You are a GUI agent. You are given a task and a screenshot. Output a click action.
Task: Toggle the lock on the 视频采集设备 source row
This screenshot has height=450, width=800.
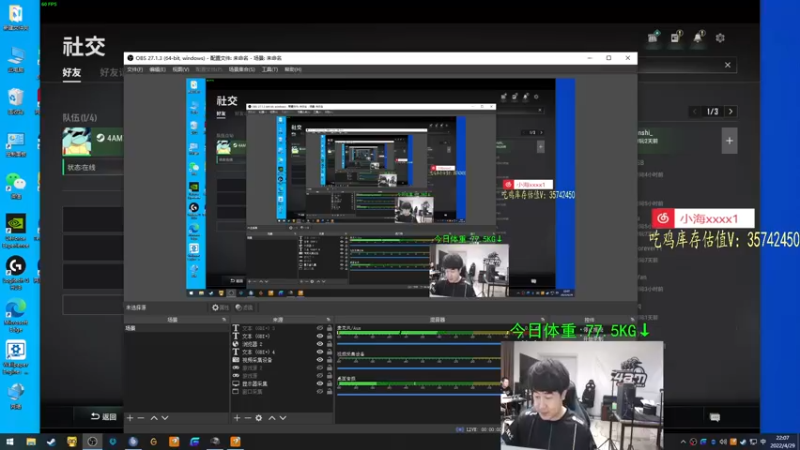329,360
